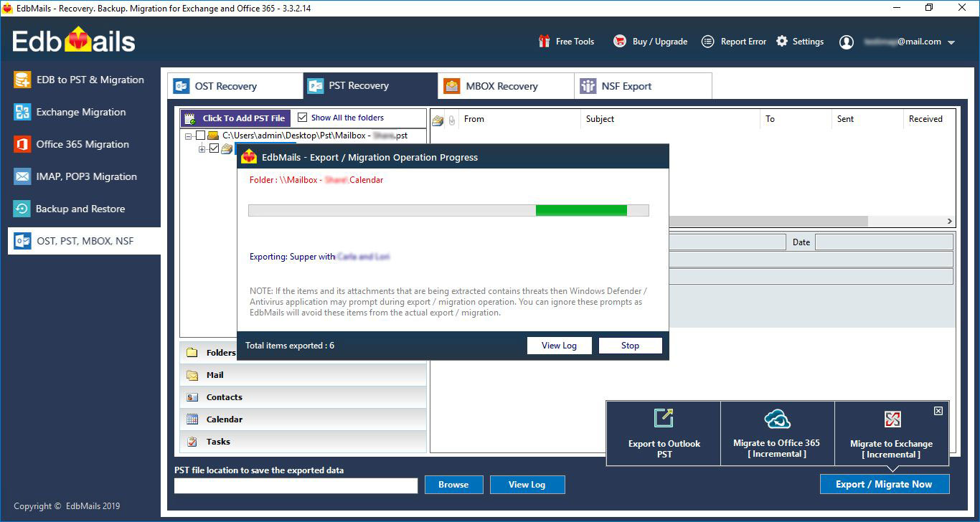Click the user account avatar icon
Screen dimensions: 980x522
847,42
